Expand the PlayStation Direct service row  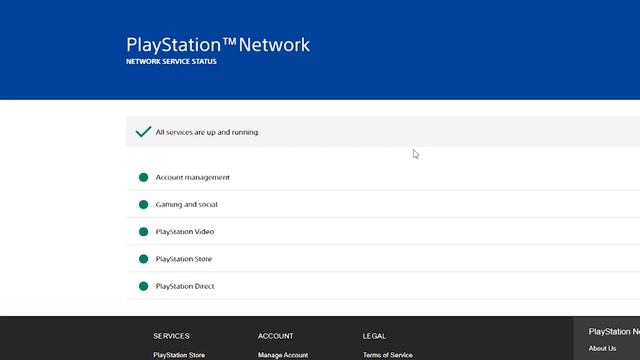(384, 286)
